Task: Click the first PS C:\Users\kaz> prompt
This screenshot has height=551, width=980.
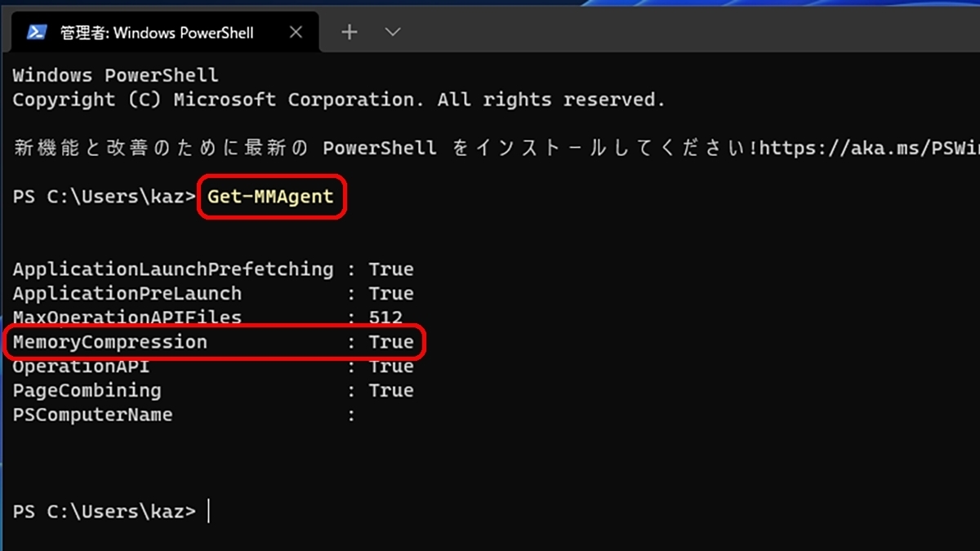Action: click(x=105, y=197)
